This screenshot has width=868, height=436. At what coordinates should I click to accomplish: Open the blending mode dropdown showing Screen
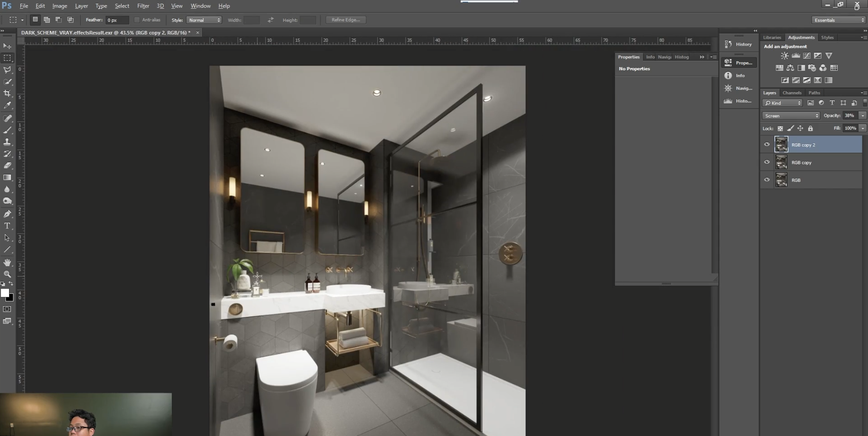tap(791, 115)
